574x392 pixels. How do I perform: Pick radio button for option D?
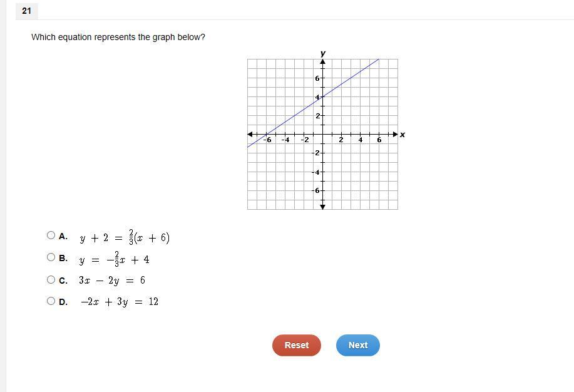51,301
